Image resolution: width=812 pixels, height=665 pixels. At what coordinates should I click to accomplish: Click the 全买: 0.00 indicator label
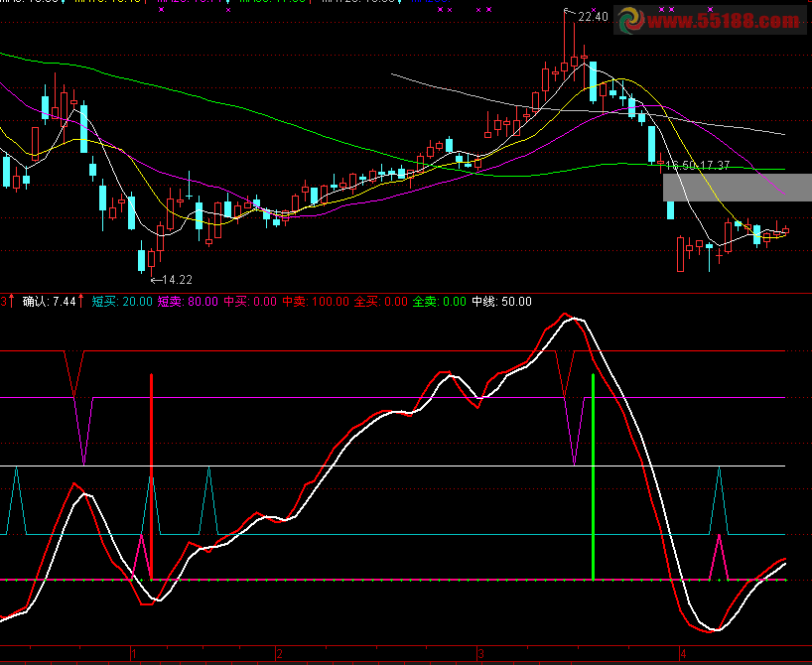click(x=380, y=302)
